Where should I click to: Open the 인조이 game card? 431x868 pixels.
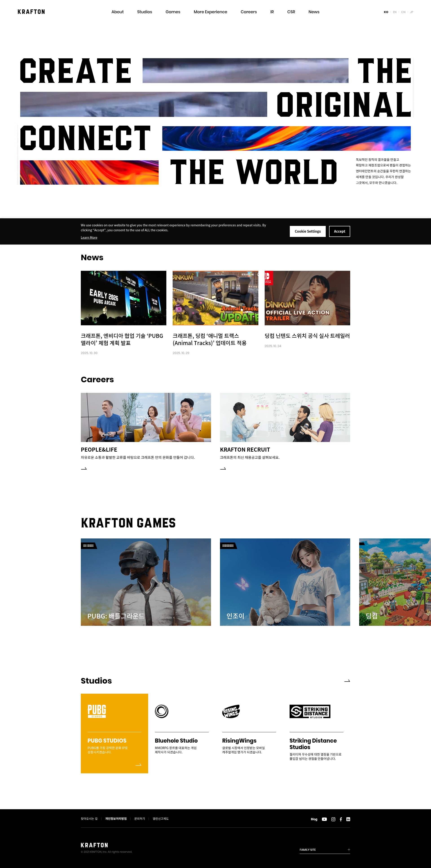[x=285, y=582]
